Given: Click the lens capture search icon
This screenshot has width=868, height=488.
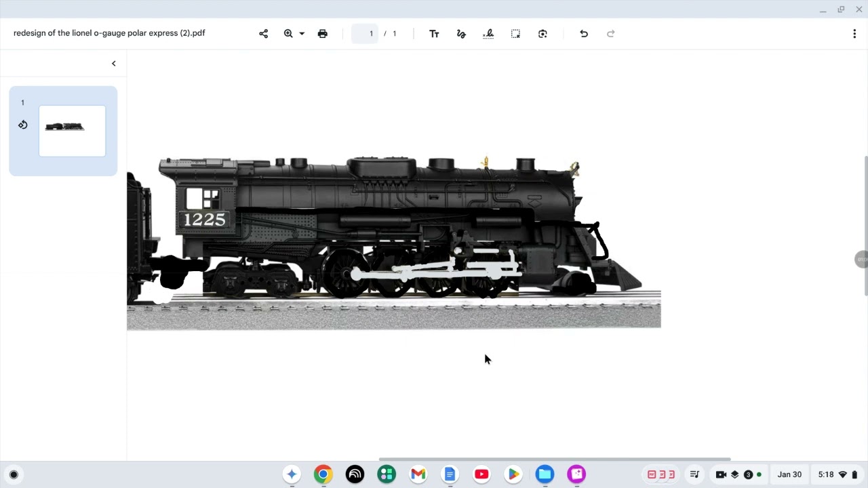Looking at the screenshot, I should coord(542,34).
